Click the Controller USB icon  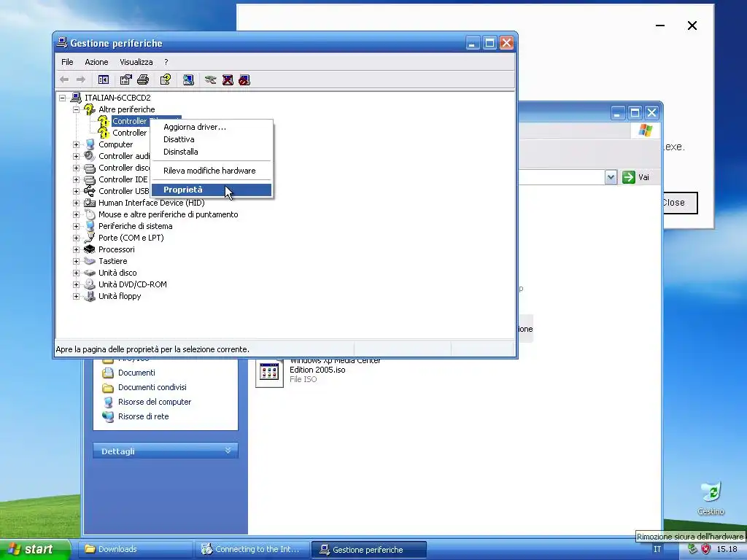click(x=90, y=191)
